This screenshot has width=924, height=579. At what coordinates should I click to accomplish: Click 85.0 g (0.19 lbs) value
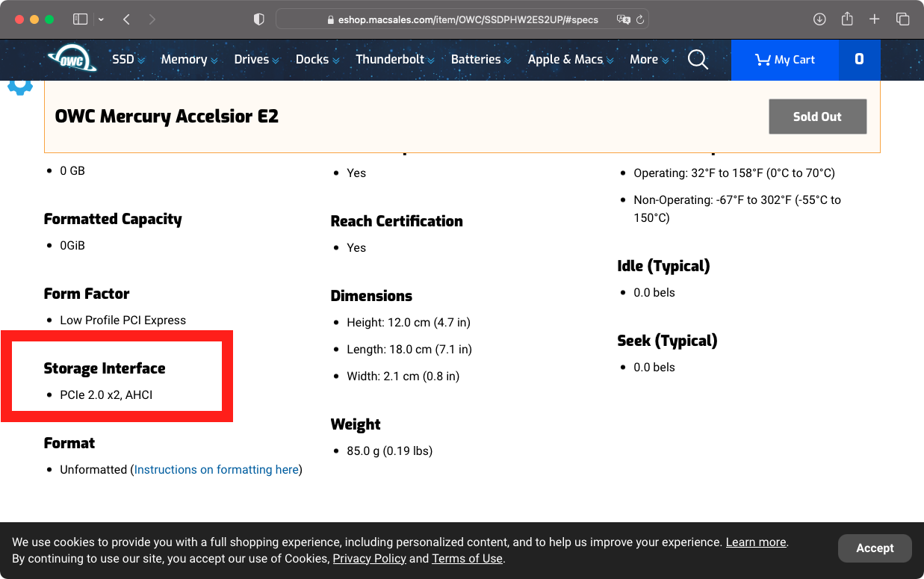tap(389, 450)
